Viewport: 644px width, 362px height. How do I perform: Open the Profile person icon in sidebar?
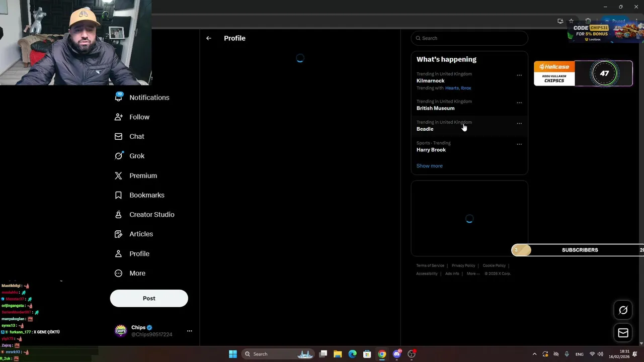tap(118, 253)
